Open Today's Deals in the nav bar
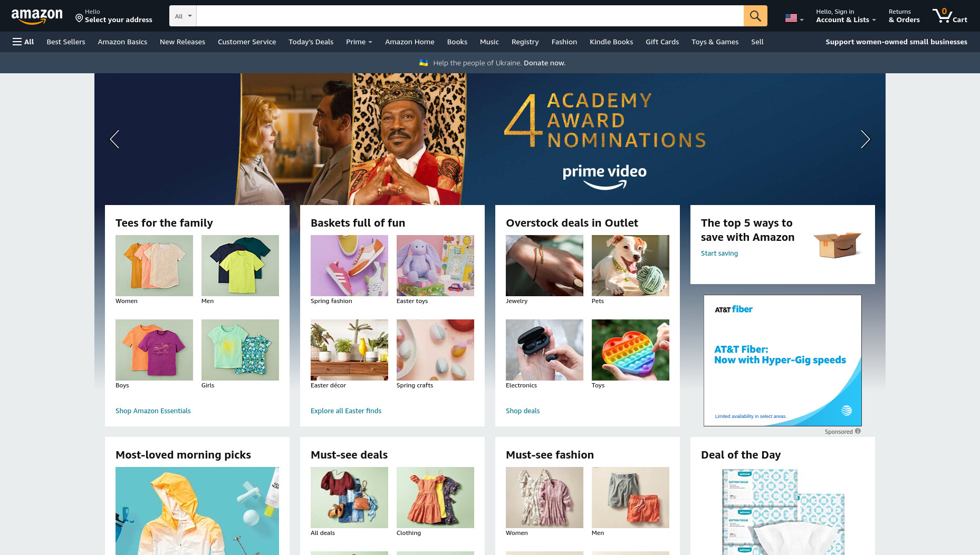 pyautogui.click(x=311, y=42)
